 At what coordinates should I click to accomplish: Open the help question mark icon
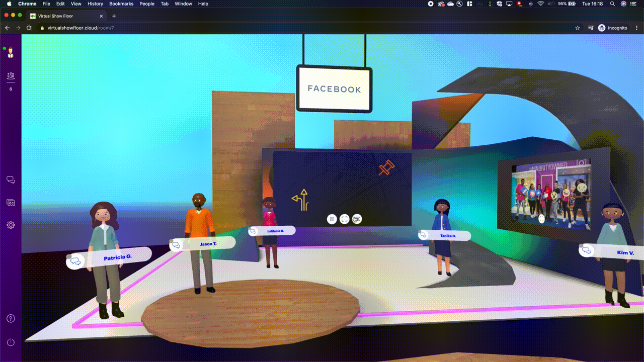click(x=11, y=319)
